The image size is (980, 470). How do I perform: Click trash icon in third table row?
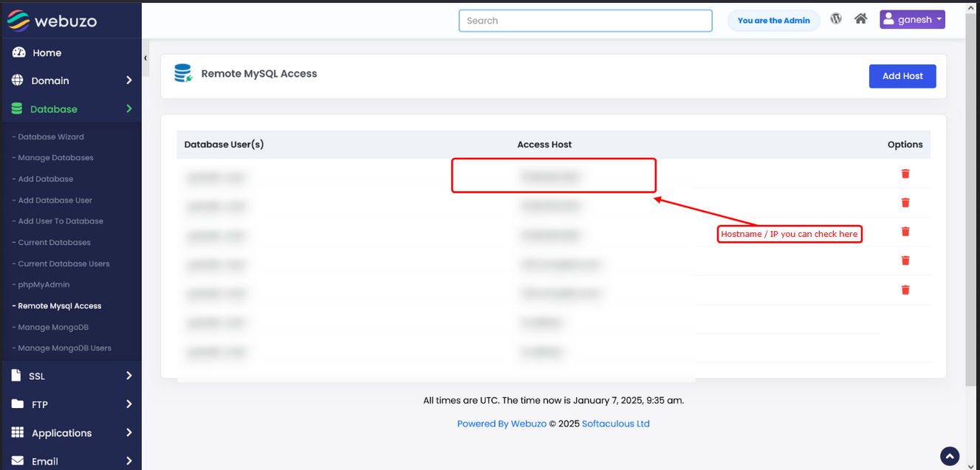[905, 232]
